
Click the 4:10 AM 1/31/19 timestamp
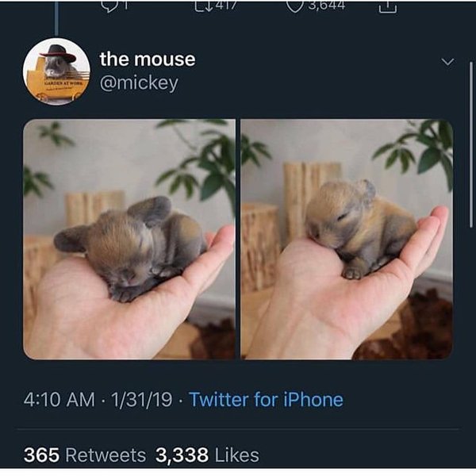pos(98,399)
